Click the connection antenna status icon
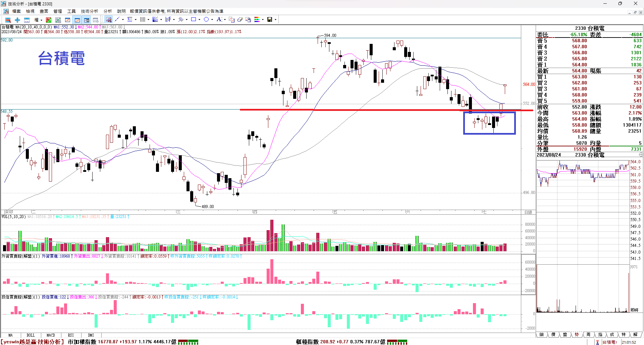Screen dimensions: 644x345 [x=597, y=342]
